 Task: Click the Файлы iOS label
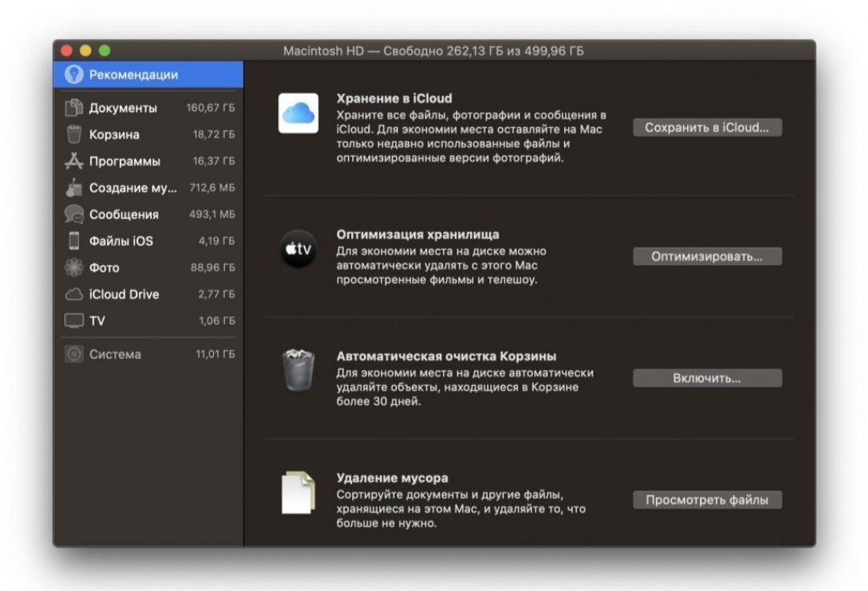pos(121,241)
